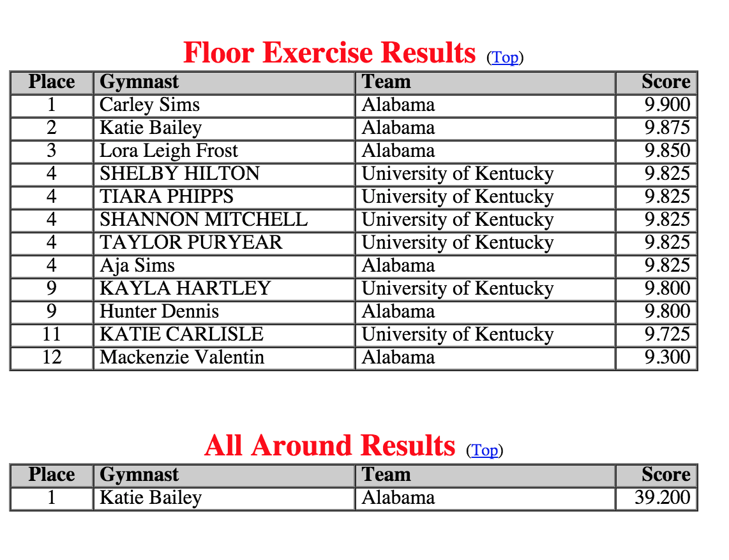This screenshot has width=729, height=560.
Task: Click the 9.900 floor score
Action: [666, 105]
